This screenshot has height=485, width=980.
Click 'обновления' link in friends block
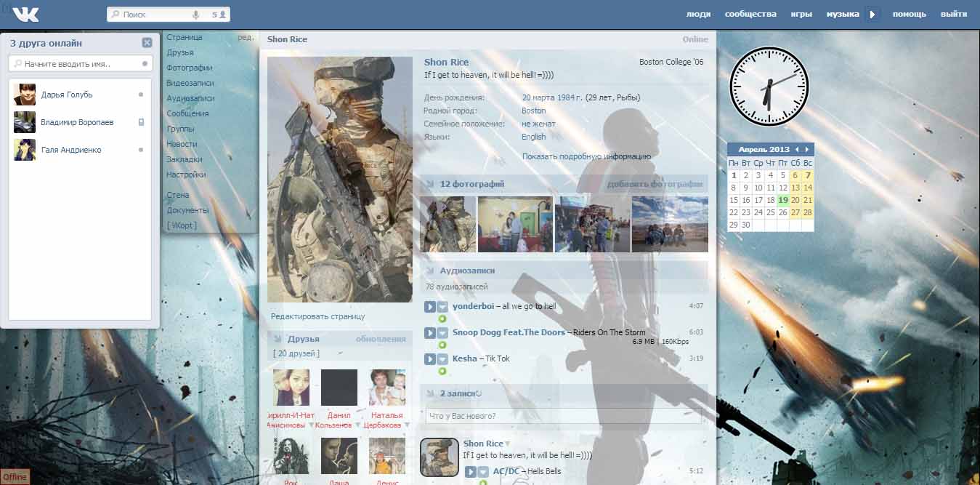(x=381, y=339)
